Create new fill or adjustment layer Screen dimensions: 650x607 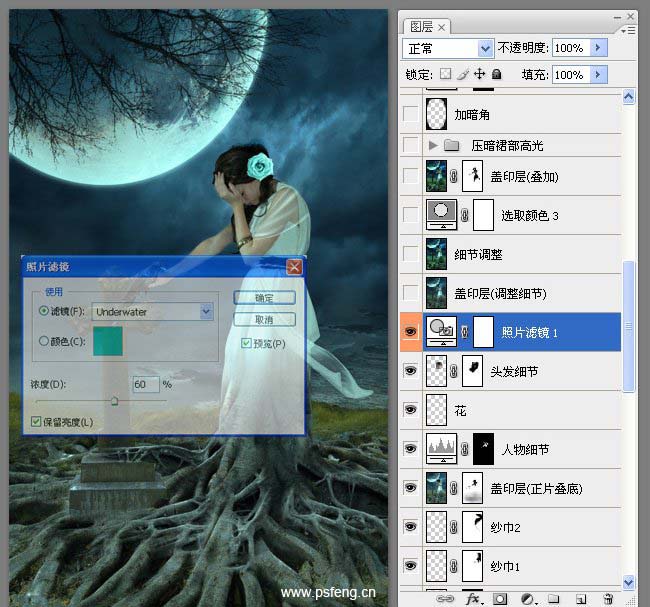pos(529,599)
